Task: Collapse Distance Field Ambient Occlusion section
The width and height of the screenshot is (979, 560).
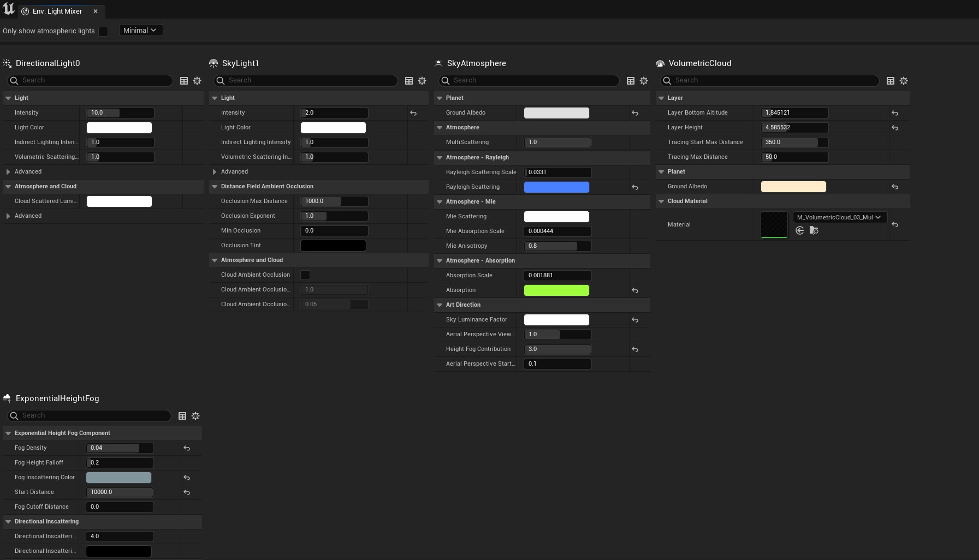Action: pyautogui.click(x=215, y=187)
